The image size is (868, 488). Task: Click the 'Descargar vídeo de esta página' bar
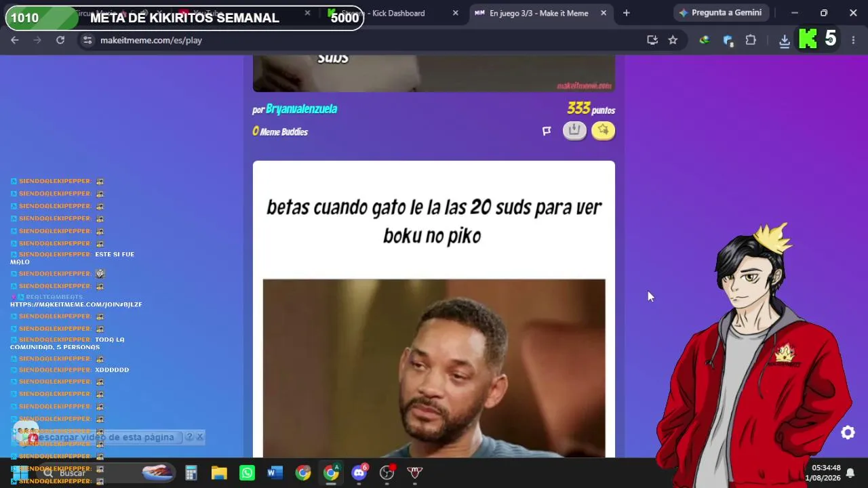click(102, 437)
